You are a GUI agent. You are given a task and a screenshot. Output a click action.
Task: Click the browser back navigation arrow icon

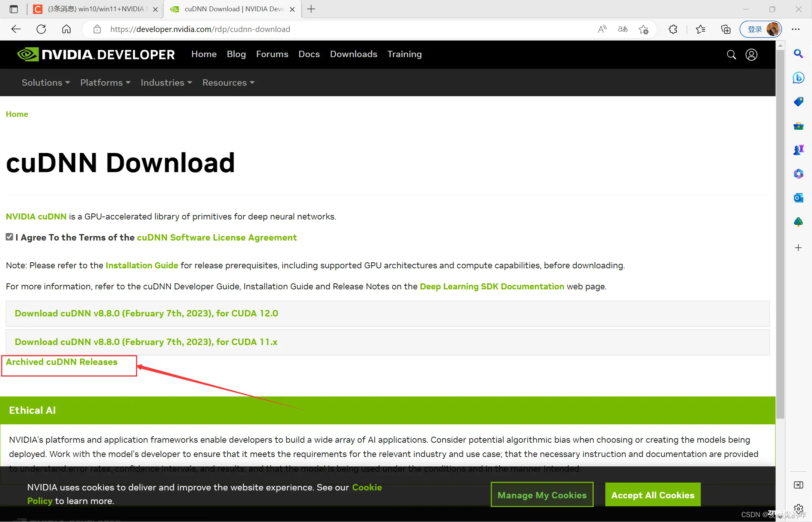click(16, 29)
